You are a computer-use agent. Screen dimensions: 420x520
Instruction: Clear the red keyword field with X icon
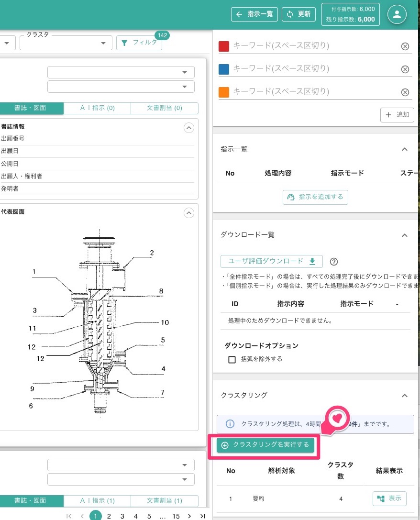point(405,46)
